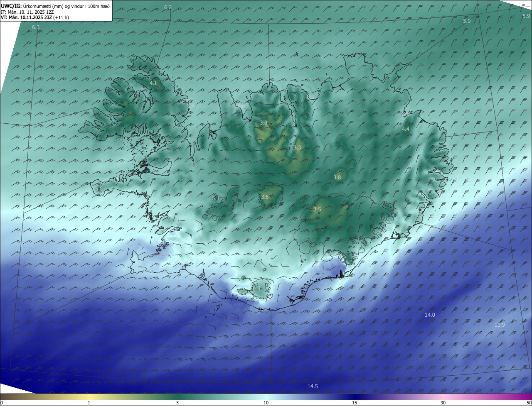Viewport: 532px width, 406px height.
Task: Click the 6.2 value label on the map
Action: click(168, 7)
